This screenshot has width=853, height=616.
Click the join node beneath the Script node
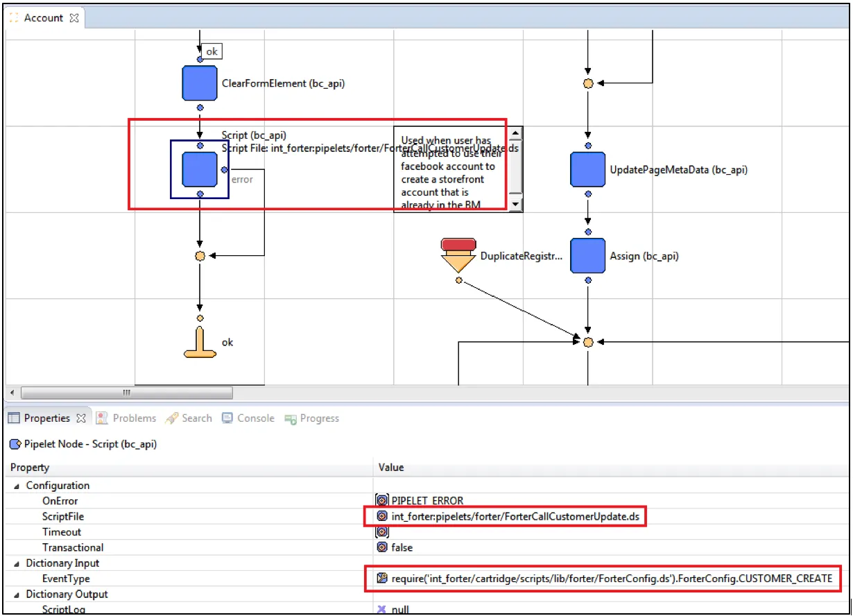point(200,256)
